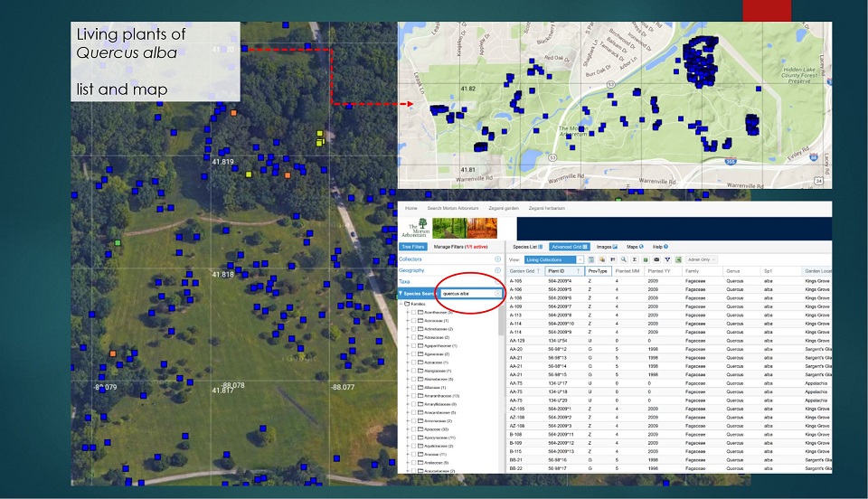This screenshot has width=868, height=499.
Task: Click Plant ID cell 564-2009*13
Action: pyautogui.click(x=561, y=451)
